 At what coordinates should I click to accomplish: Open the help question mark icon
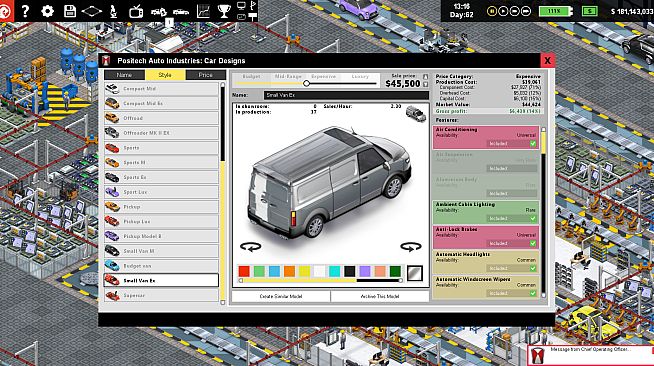click(x=25, y=11)
